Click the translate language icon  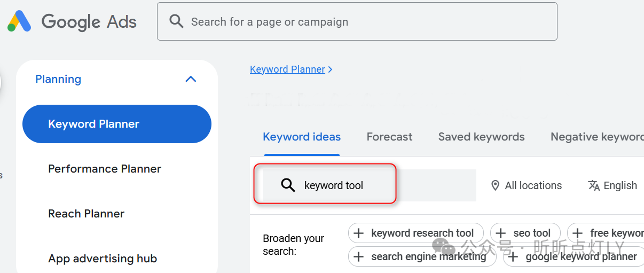click(594, 185)
